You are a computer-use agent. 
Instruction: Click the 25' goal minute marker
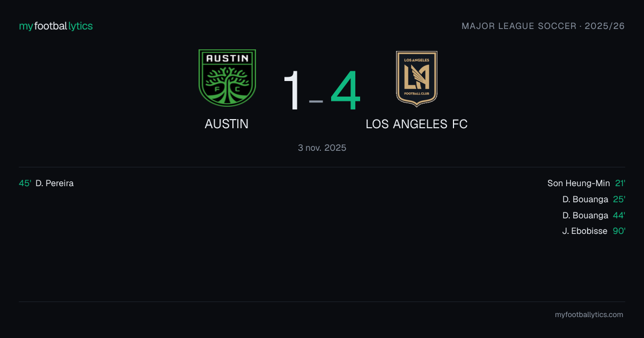pyautogui.click(x=619, y=200)
